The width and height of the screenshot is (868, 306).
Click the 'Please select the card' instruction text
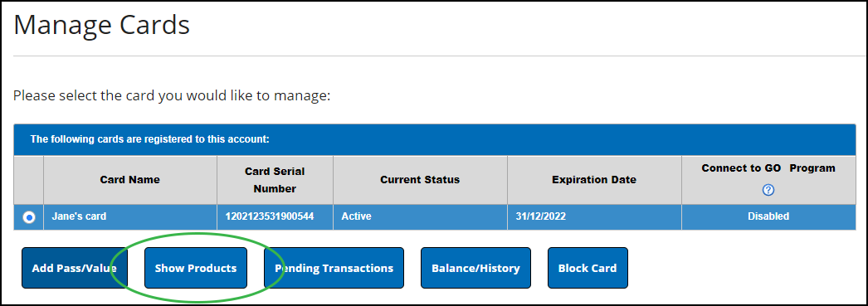pyautogui.click(x=172, y=95)
